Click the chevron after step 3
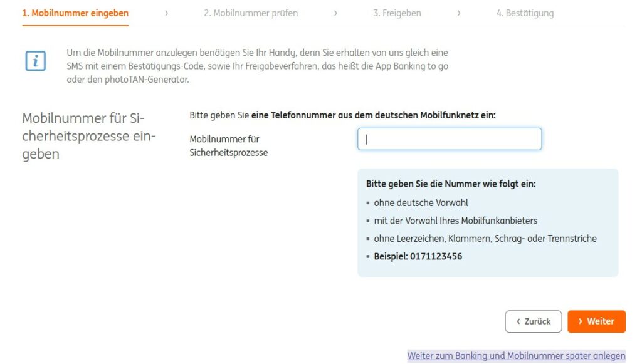 [459, 13]
